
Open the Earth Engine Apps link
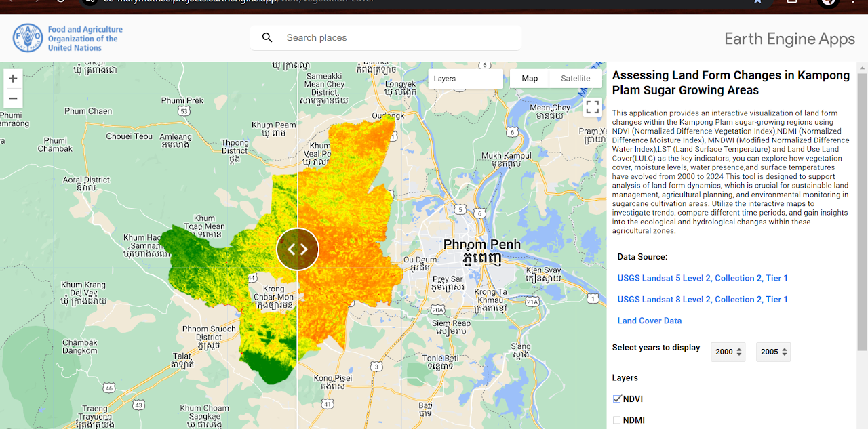[x=789, y=39]
